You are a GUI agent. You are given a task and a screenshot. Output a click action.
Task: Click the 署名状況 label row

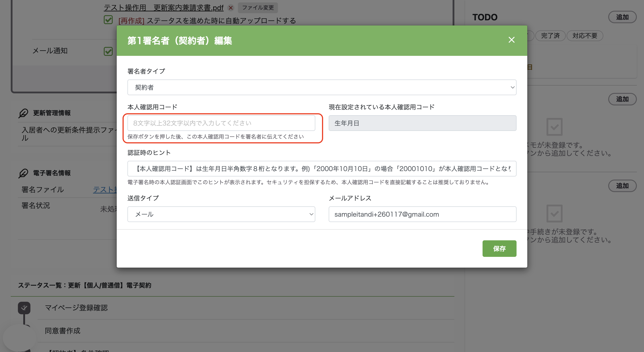click(36, 206)
